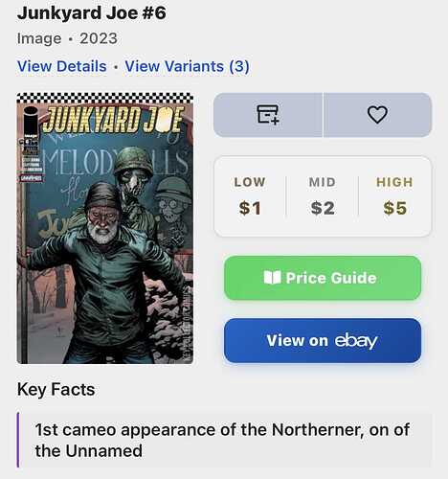Open View Variants (3) link
Image resolution: width=448 pixels, height=479 pixels.
(x=187, y=66)
